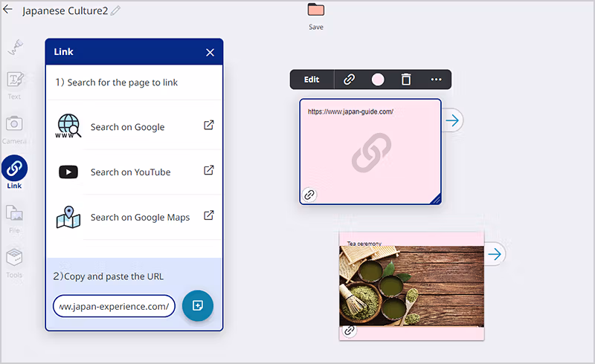Click the URL paste input field

(114, 306)
